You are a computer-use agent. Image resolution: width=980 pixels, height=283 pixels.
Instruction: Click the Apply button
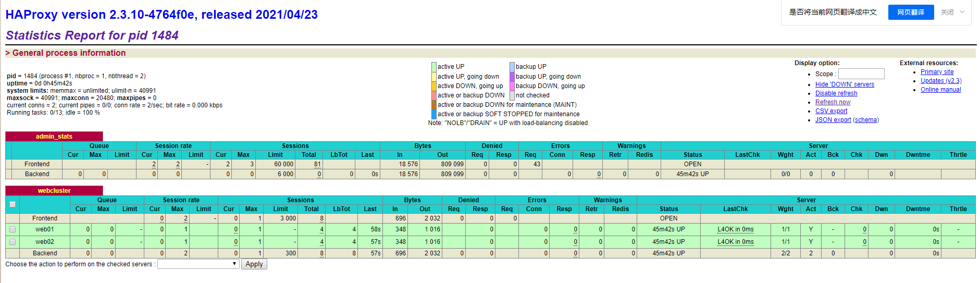click(x=254, y=264)
